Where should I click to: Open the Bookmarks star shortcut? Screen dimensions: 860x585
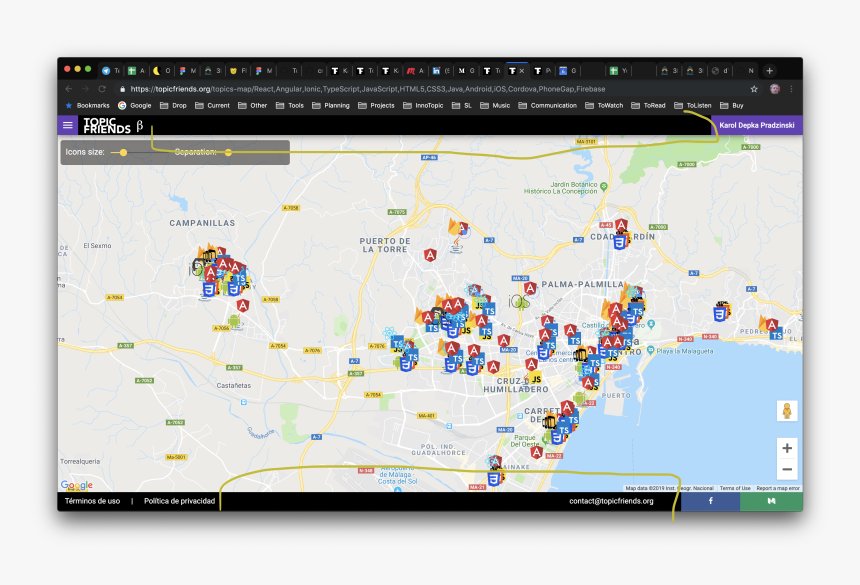tap(87, 105)
